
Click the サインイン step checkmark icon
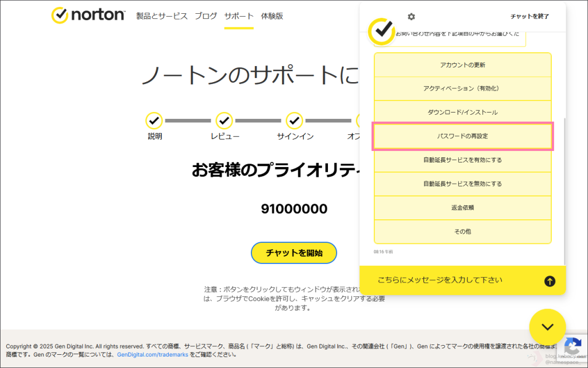coord(295,121)
